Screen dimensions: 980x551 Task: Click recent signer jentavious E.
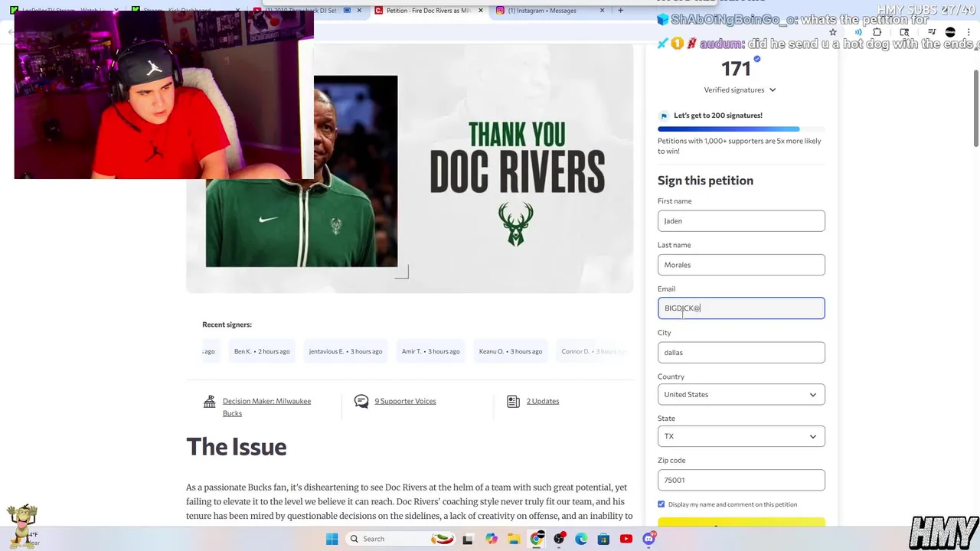[x=345, y=351]
